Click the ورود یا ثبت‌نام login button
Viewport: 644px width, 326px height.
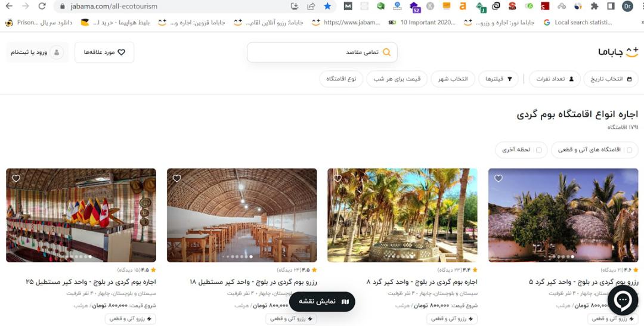point(37,52)
